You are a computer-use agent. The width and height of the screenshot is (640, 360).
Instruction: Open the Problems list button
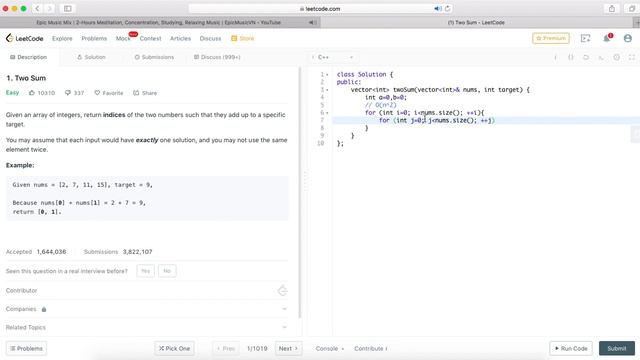pyautogui.click(x=26, y=349)
